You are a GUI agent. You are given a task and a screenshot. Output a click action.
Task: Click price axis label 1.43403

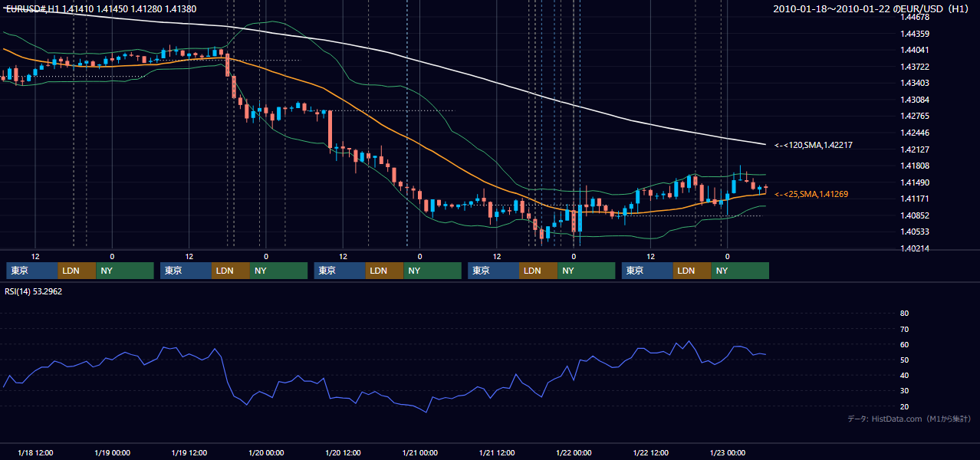click(x=914, y=83)
